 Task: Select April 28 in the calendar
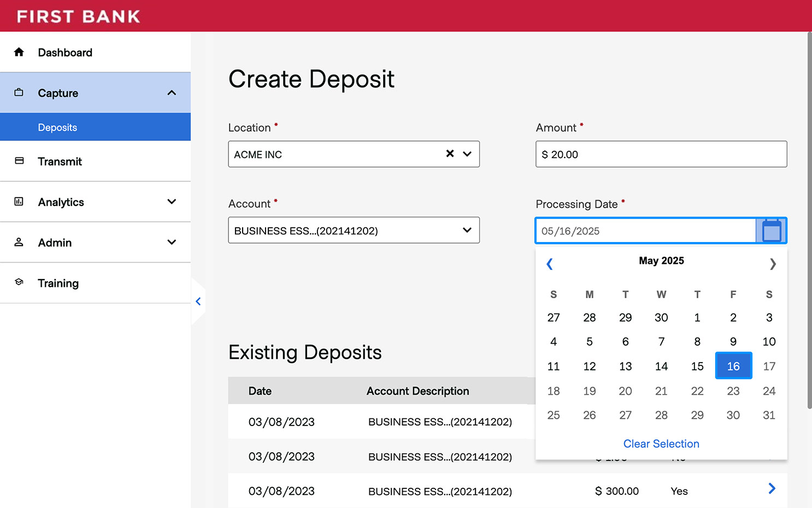(590, 317)
